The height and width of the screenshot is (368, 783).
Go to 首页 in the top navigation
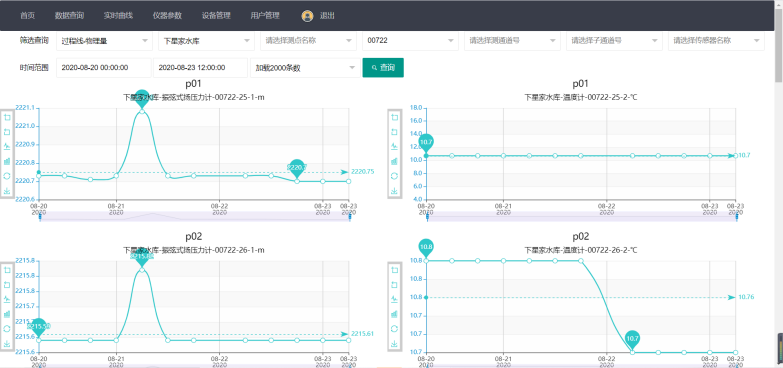(x=27, y=15)
